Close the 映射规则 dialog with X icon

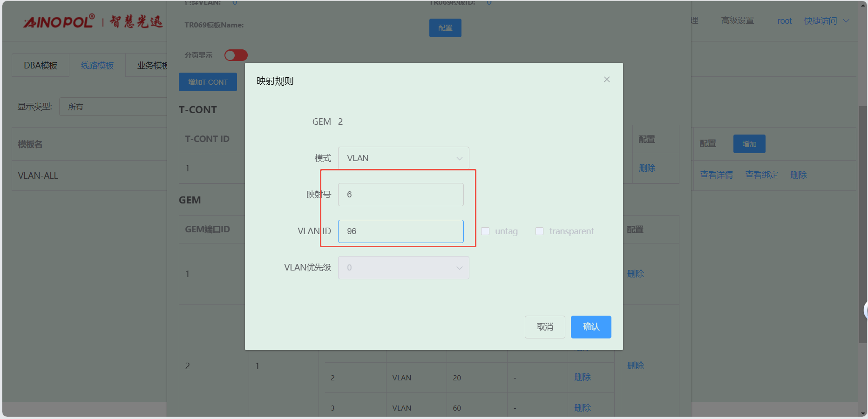pyautogui.click(x=606, y=80)
